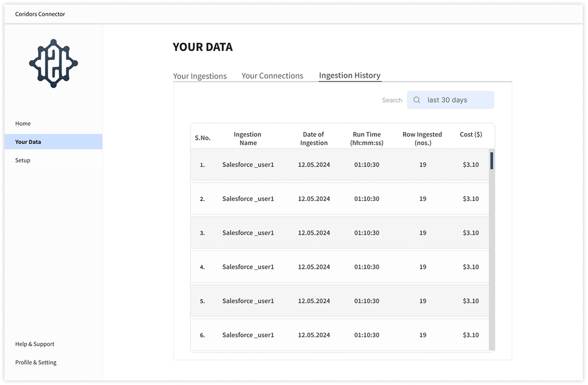Open Profile & Setting
The width and height of the screenshot is (588, 385).
36,362
